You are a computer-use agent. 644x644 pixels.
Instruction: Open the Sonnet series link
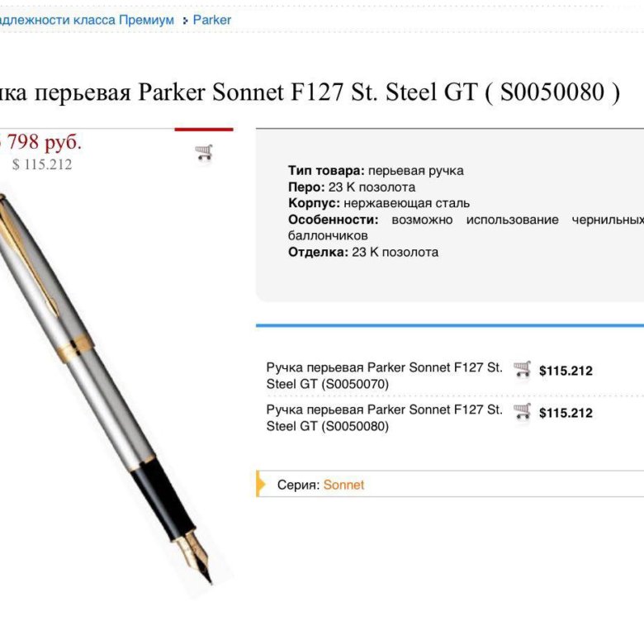click(343, 485)
